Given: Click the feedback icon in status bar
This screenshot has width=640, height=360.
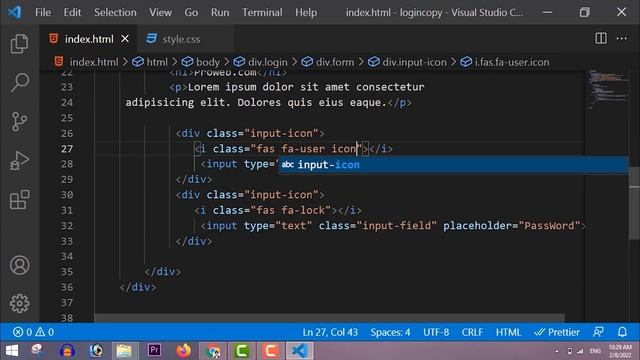Looking at the screenshot, I should (598, 332).
